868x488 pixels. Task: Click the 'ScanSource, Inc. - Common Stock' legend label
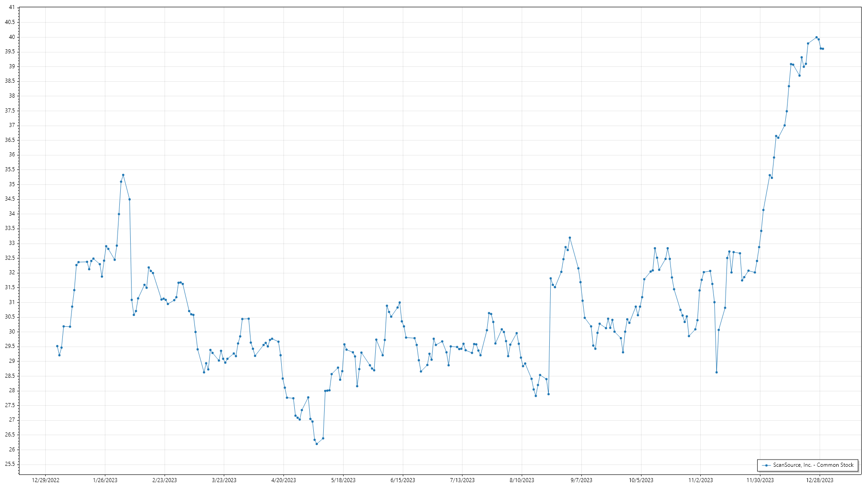[x=813, y=465]
